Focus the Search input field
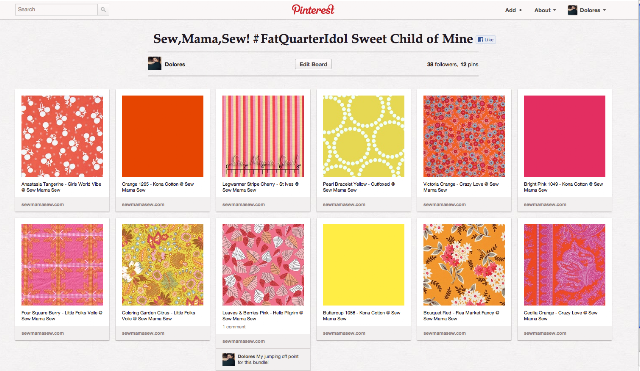Viewport: 640px width, 371px height. point(56,9)
